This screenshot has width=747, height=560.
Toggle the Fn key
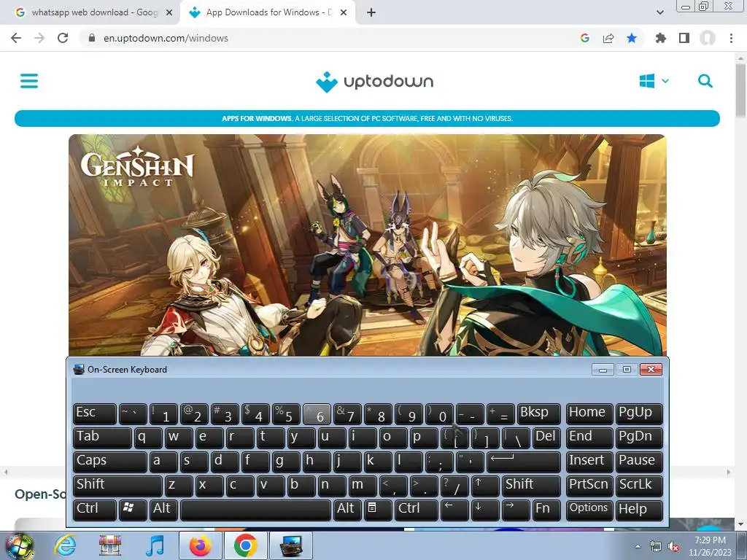click(x=546, y=510)
